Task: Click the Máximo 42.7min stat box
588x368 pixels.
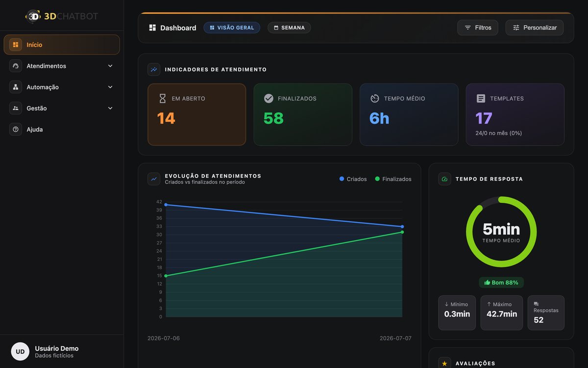Action: click(x=502, y=313)
